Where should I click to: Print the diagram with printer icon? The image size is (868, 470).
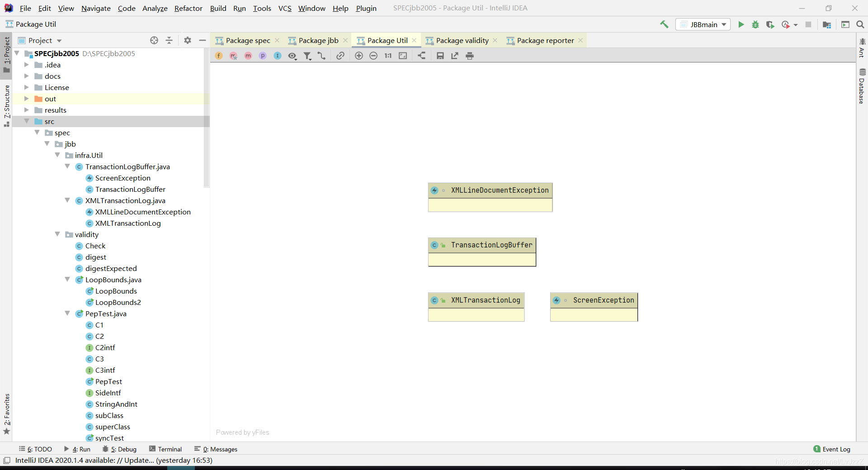tap(470, 56)
